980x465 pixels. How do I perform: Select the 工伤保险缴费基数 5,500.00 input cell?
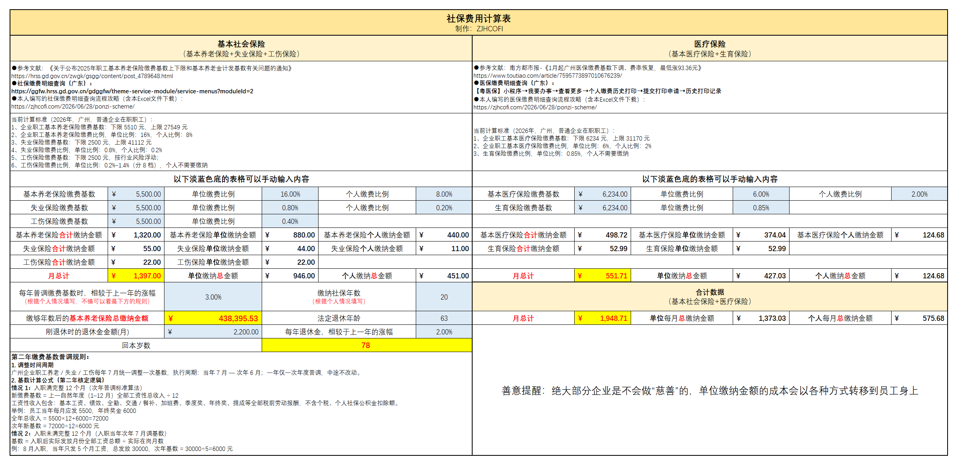pos(136,221)
